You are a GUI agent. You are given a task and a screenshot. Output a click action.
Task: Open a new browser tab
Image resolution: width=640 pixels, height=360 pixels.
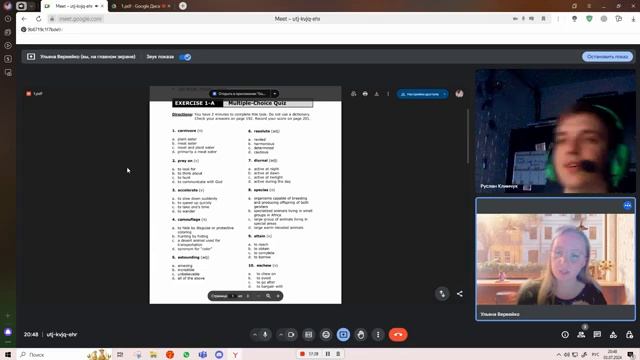click(x=183, y=6)
